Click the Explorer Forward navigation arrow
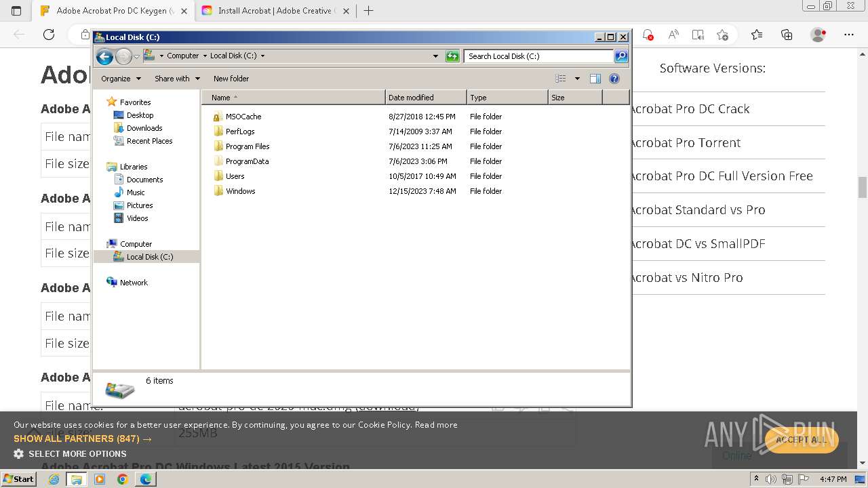 coord(123,56)
